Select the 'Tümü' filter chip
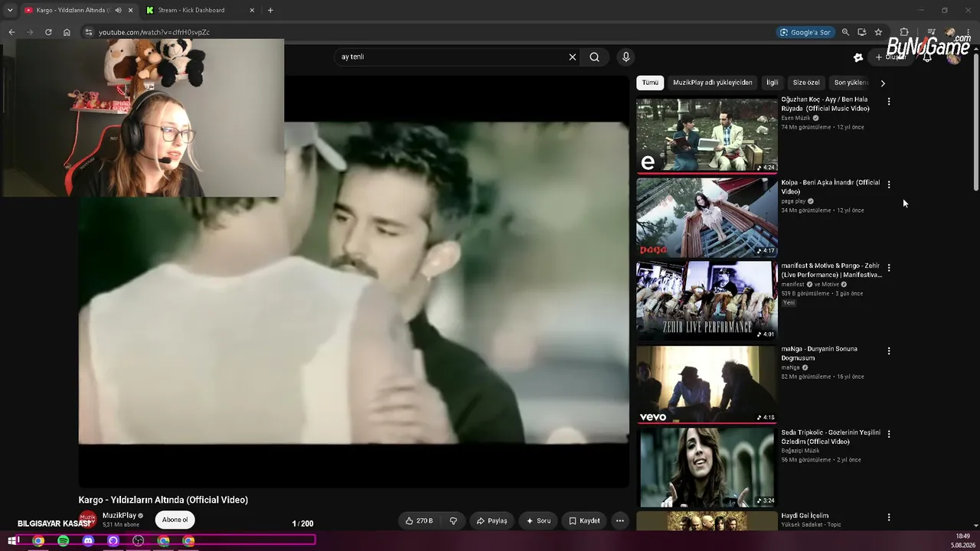Image resolution: width=980 pixels, height=551 pixels. 650,83
